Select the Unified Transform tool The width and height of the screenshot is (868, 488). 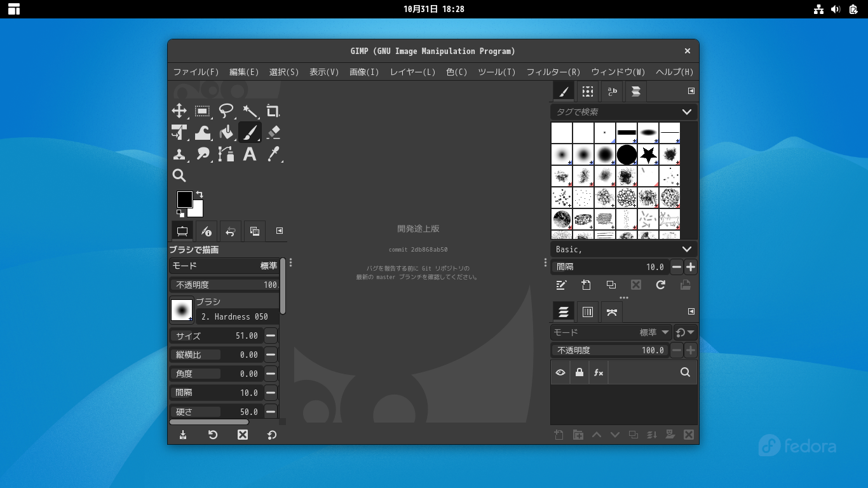(179, 132)
